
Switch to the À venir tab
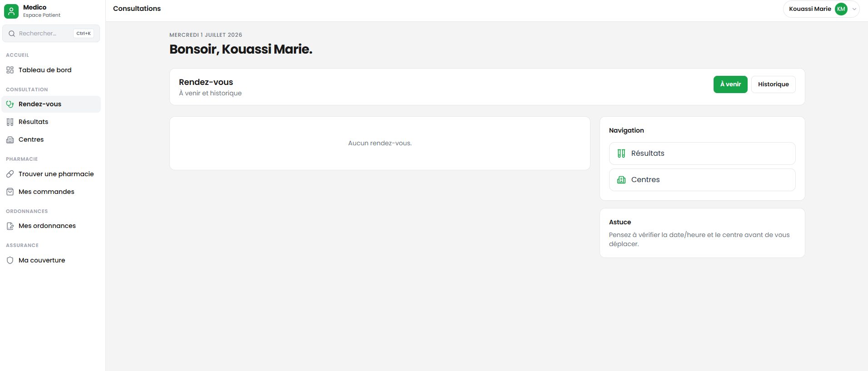point(730,84)
